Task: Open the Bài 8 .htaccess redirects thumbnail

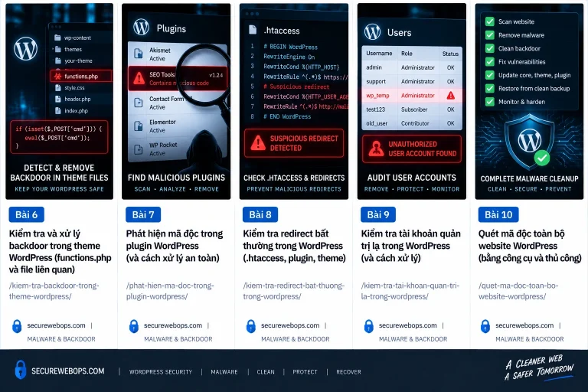Action: click(x=294, y=101)
